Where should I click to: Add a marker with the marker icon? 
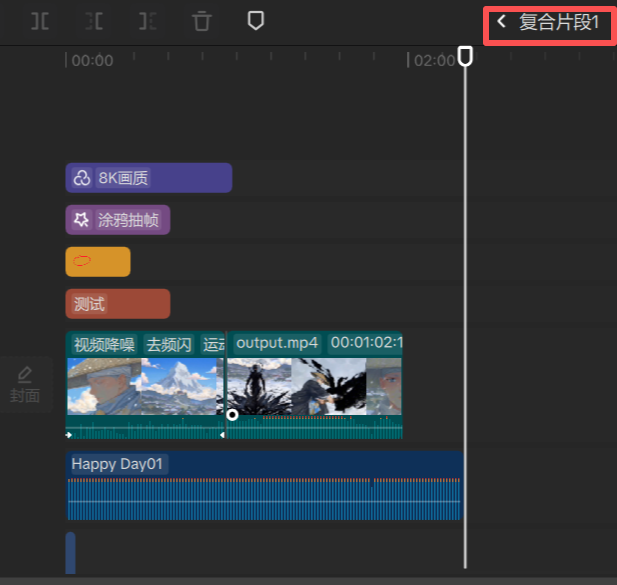point(255,20)
